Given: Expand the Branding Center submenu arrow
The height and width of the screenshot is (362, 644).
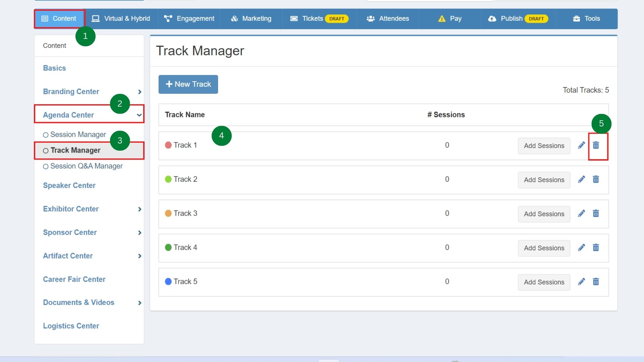Looking at the screenshot, I should click(140, 92).
